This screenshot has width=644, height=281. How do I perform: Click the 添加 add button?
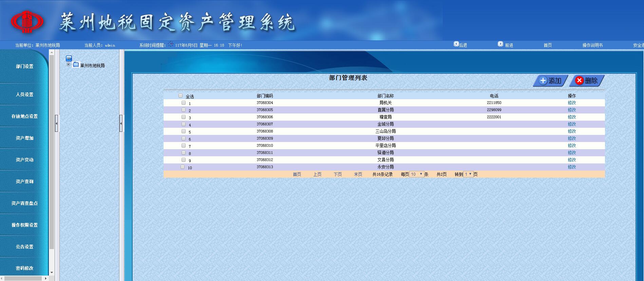[x=550, y=81]
